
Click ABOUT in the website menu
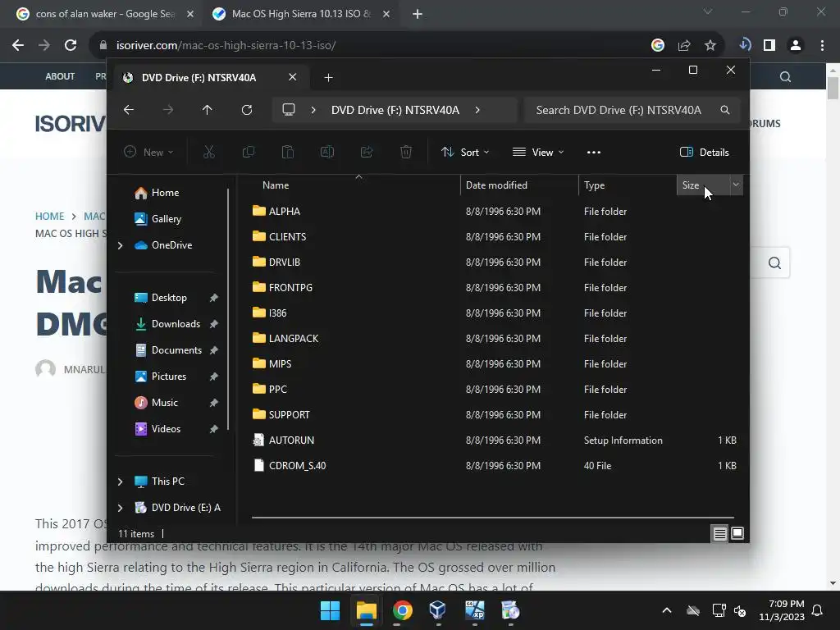[x=60, y=76]
